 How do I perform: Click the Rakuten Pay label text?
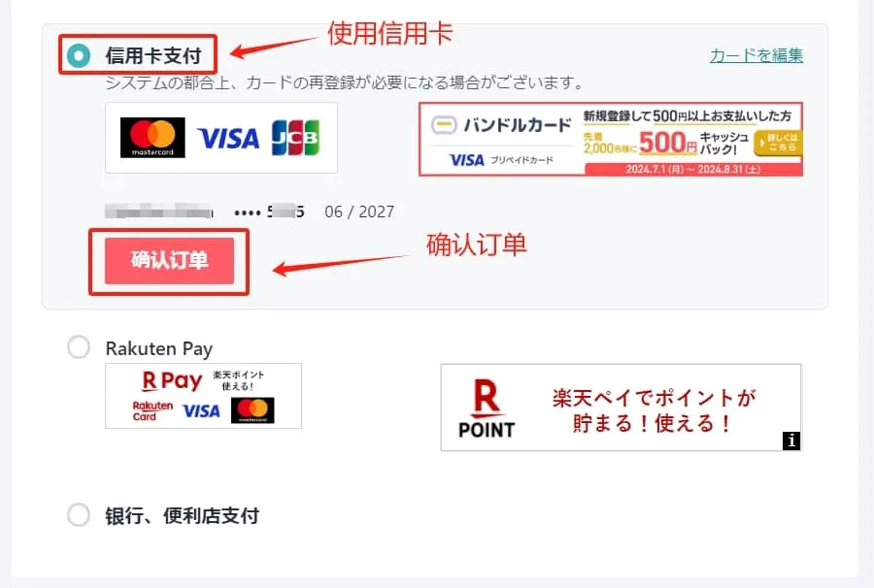pos(159,348)
